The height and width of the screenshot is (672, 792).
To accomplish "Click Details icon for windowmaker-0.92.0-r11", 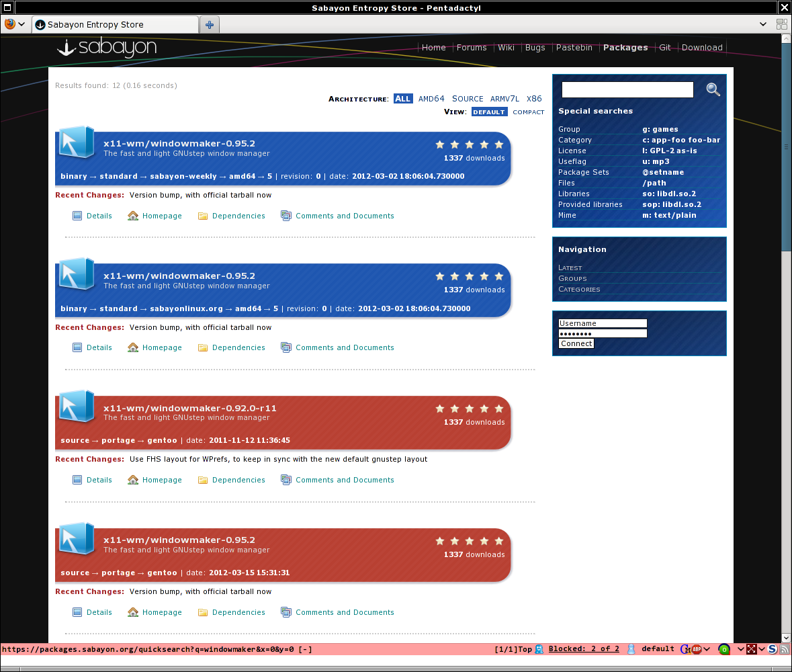I will click(x=77, y=480).
